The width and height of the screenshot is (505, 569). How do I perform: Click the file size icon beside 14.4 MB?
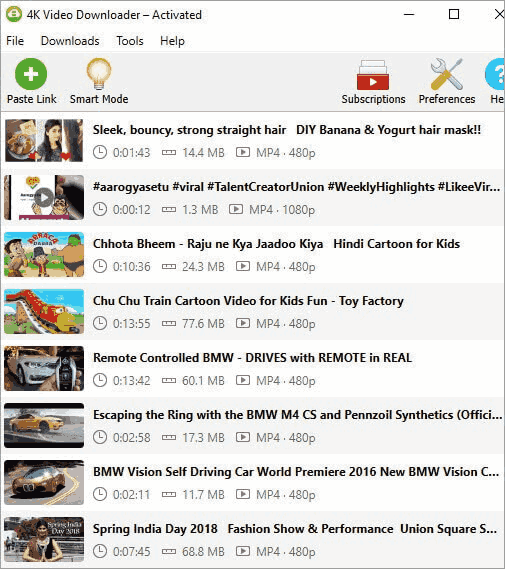pos(169,153)
